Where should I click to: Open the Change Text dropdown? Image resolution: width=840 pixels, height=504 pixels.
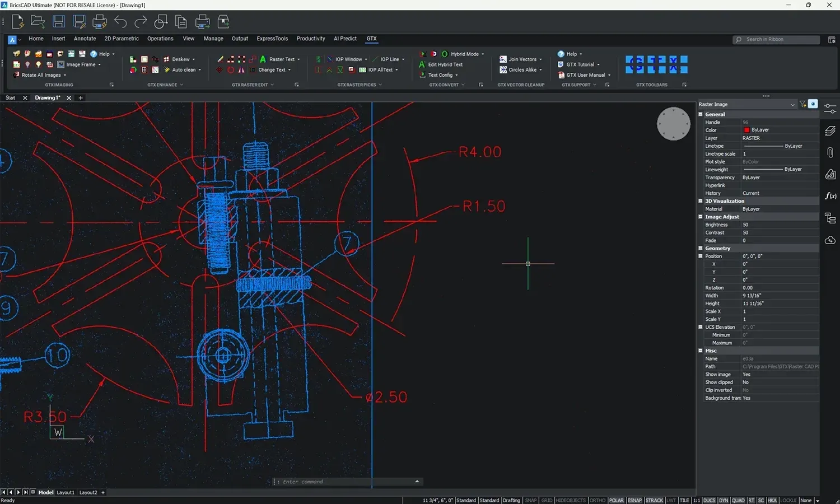[290, 70]
